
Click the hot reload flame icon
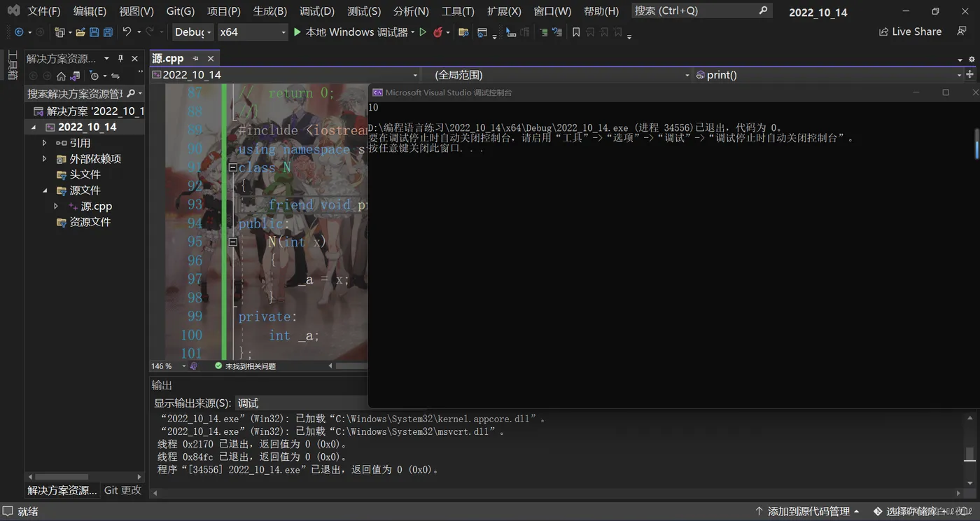tap(438, 32)
